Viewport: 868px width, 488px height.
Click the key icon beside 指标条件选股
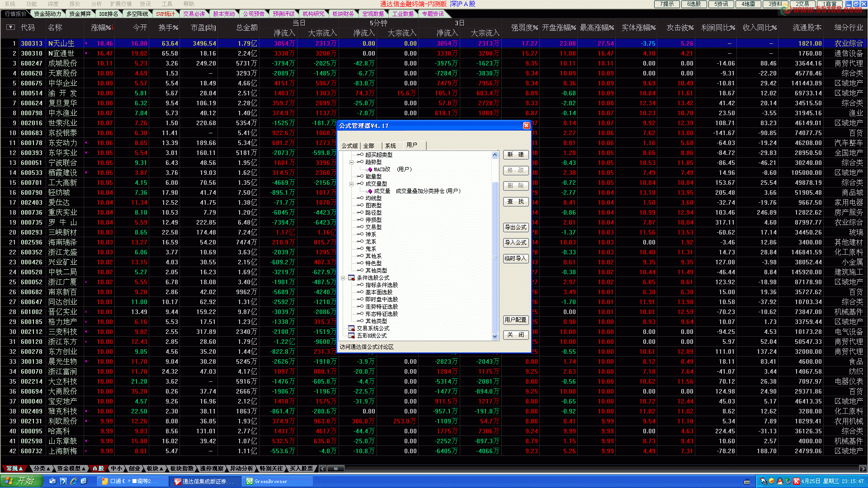pyautogui.click(x=360, y=285)
